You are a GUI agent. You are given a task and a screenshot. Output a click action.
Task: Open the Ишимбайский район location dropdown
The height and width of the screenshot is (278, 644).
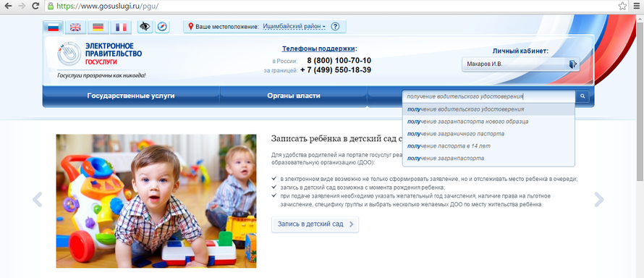tap(294, 26)
